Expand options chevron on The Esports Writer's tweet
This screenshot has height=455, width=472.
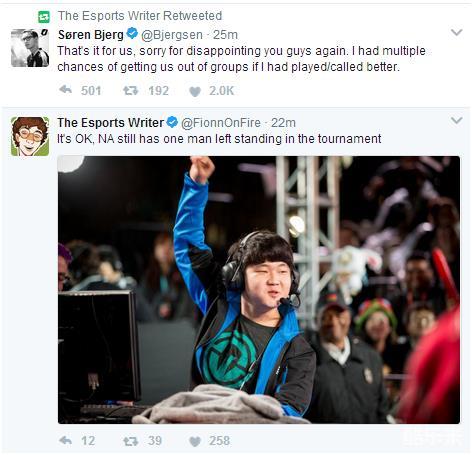(456, 120)
